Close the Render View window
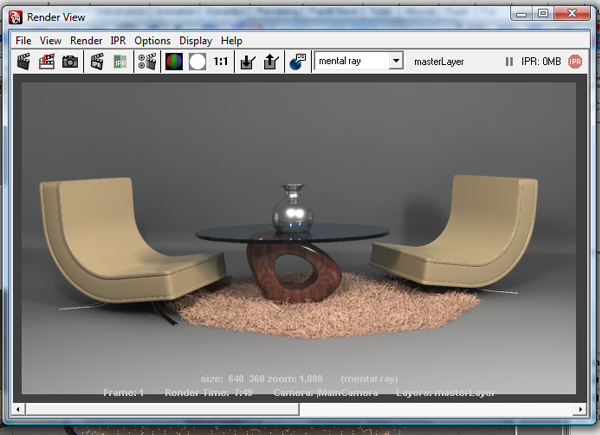 click(572, 13)
